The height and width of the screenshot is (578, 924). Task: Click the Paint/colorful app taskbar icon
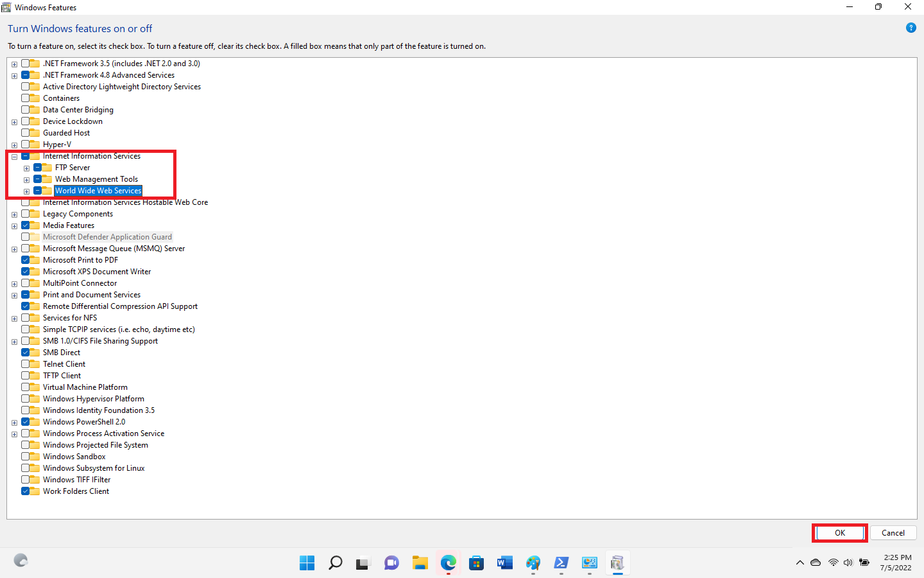pyautogui.click(x=533, y=563)
